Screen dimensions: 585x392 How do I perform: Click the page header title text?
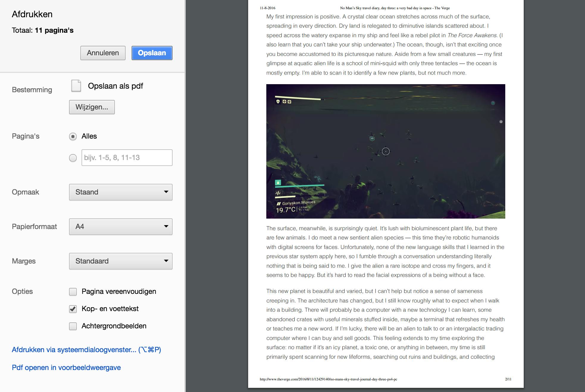[395, 8]
